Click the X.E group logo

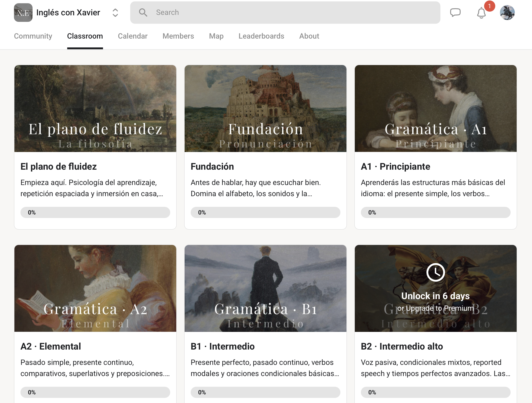point(23,13)
